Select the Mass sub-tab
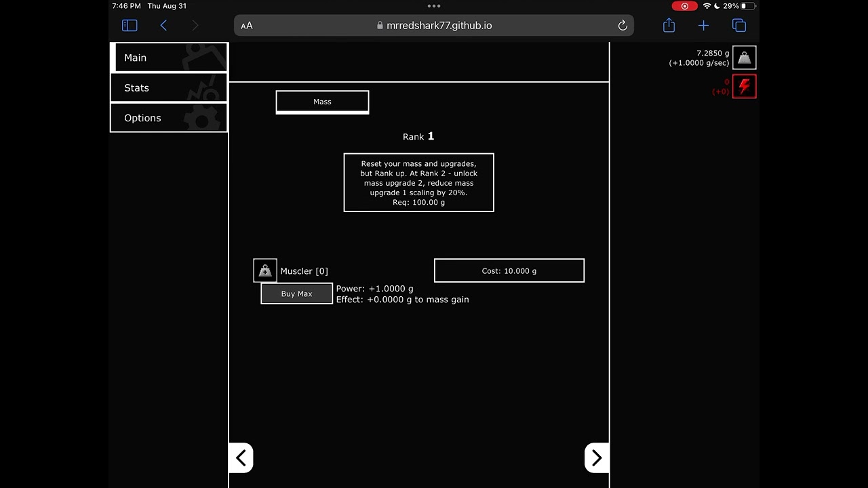The height and width of the screenshot is (488, 868). pos(322,102)
